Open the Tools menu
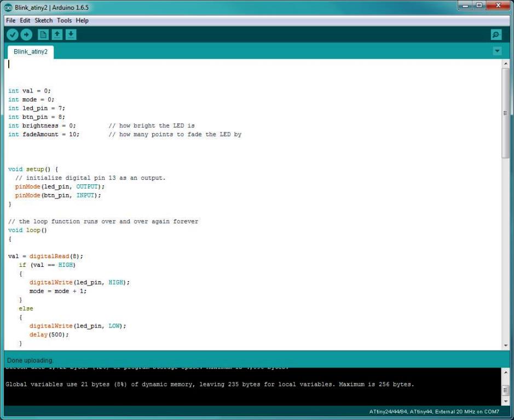Image resolution: width=514 pixels, height=420 pixels. point(64,20)
